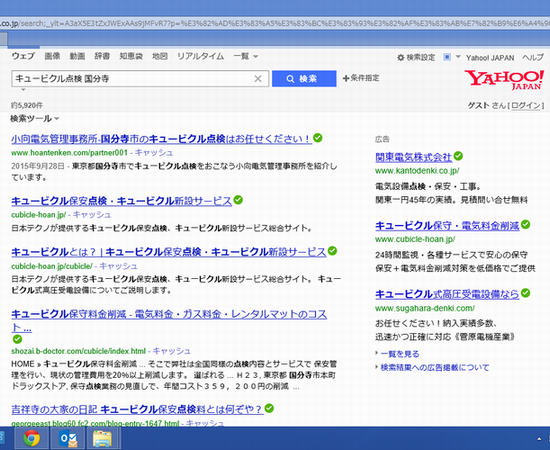The width and height of the screenshot is (550, 450).
Task: Switch to the 地図 search tab
Action: pos(160,56)
